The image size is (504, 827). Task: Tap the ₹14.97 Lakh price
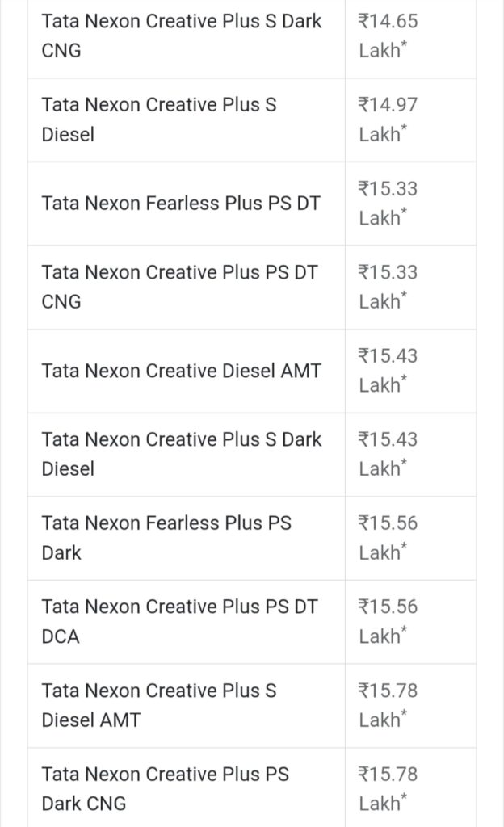[x=388, y=120]
